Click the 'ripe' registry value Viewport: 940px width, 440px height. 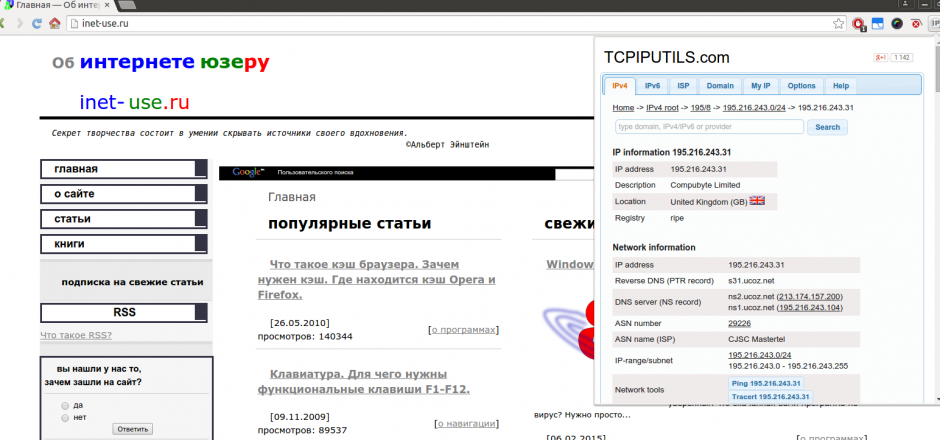677,218
